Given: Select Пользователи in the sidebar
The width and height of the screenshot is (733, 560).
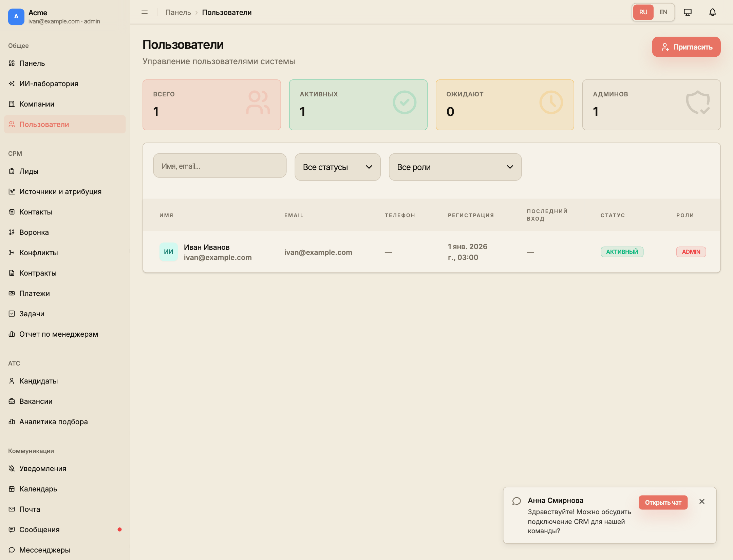Looking at the screenshot, I should pyautogui.click(x=65, y=124).
